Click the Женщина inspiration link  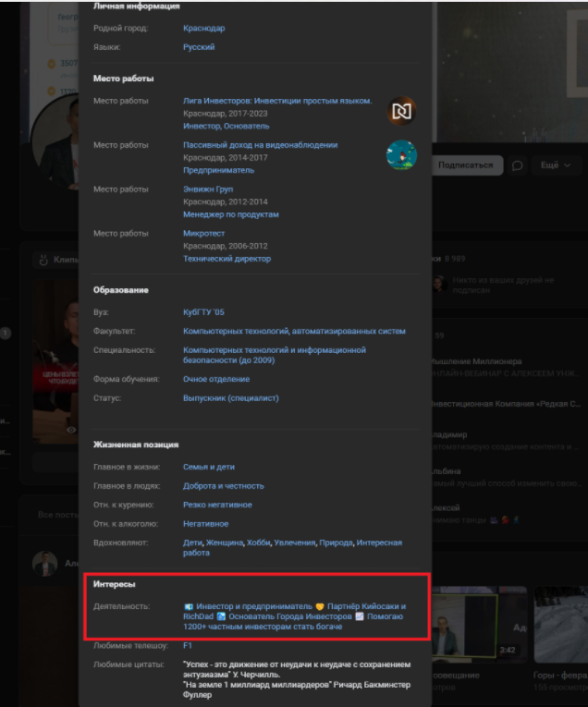[225, 542]
